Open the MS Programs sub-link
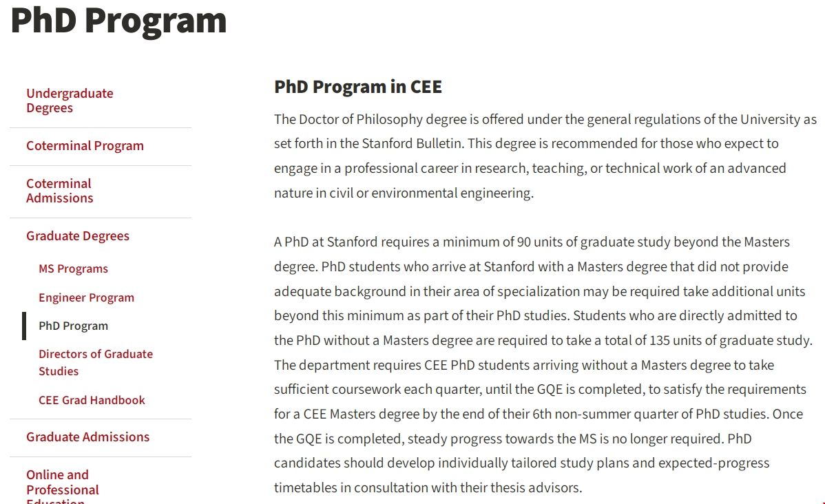 coord(73,269)
